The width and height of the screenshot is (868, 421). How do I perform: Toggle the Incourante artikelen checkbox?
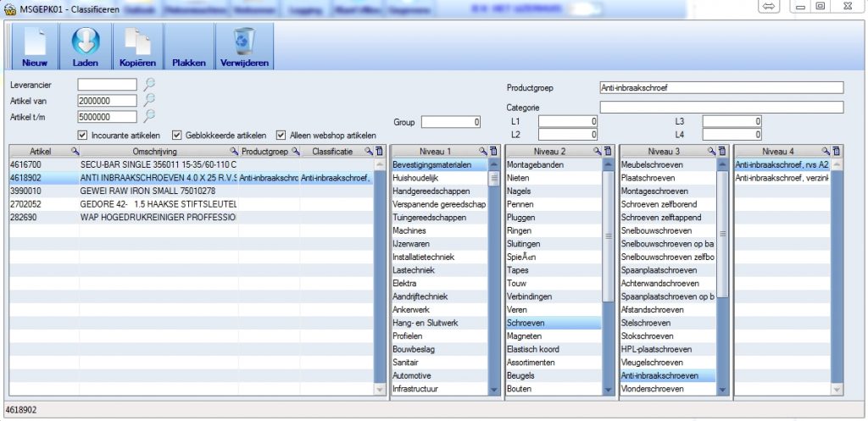click(82, 135)
